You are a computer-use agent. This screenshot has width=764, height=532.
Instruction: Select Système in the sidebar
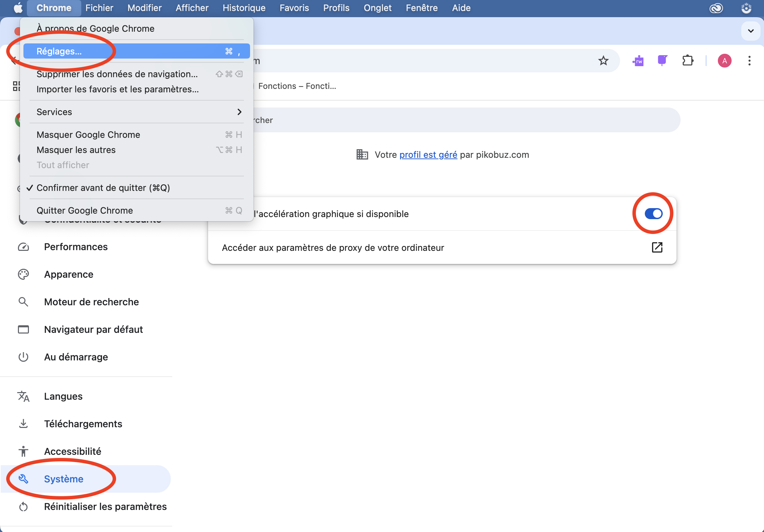[64, 479]
